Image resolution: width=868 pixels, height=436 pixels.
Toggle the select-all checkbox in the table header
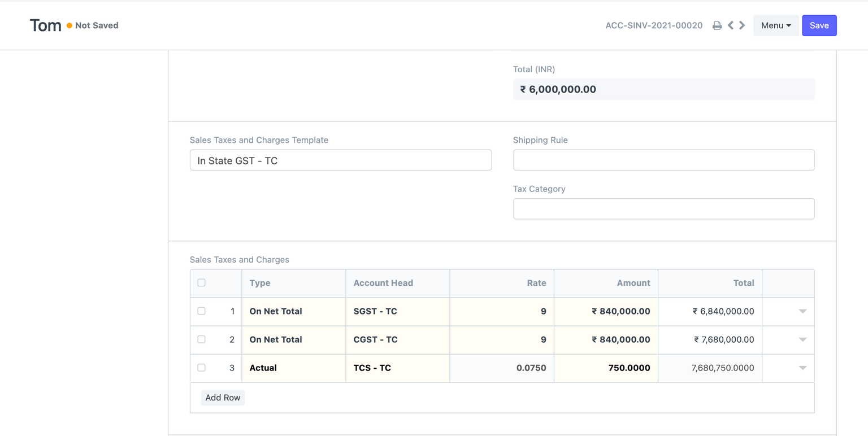pyautogui.click(x=202, y=282)
